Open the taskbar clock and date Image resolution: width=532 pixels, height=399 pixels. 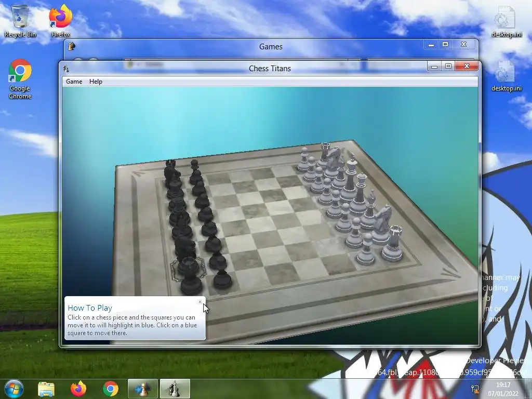click(x=503, y=389)
